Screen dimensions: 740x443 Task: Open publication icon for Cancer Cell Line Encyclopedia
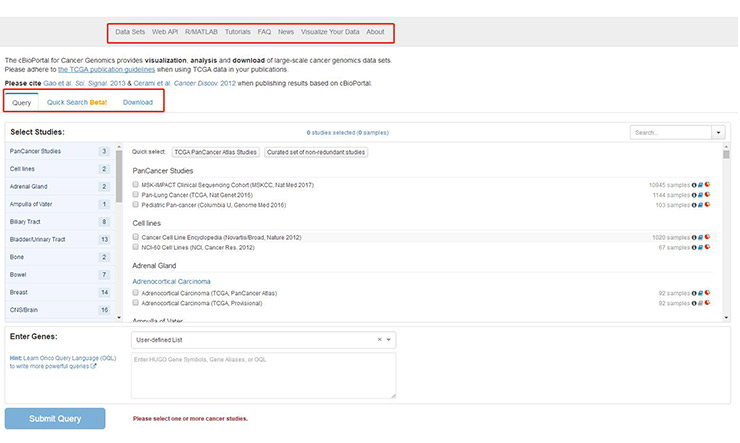point(700,237)
